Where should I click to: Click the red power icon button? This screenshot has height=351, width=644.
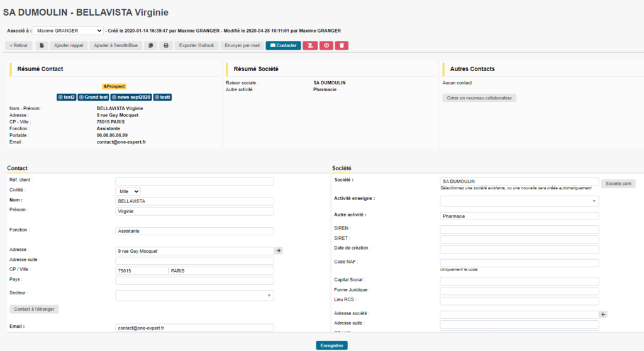(x=326, y=45)
